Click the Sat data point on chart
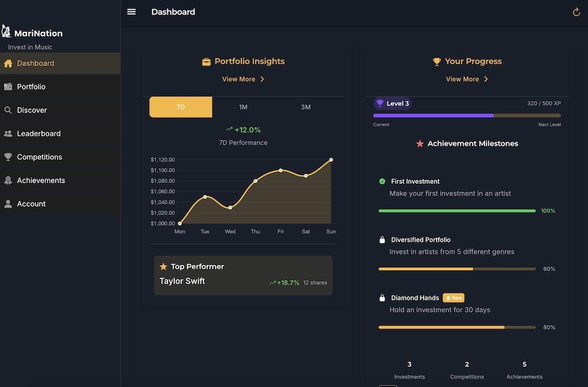This screenshot has width=588, height=387. [305, 176]
